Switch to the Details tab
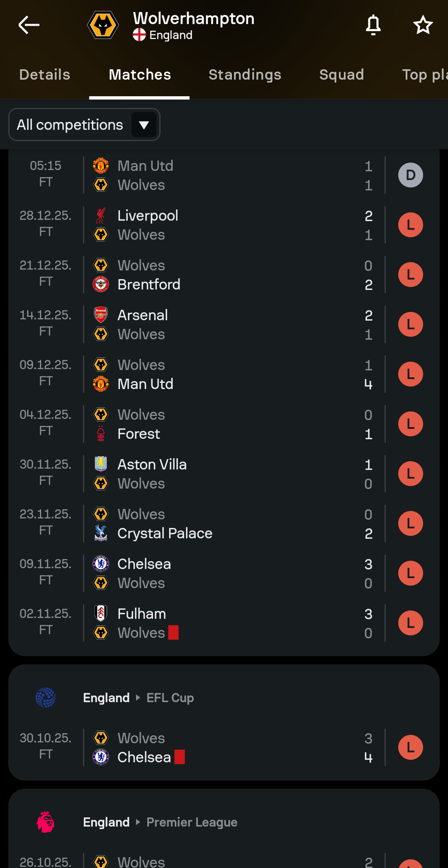 click(x=45, y=75)
